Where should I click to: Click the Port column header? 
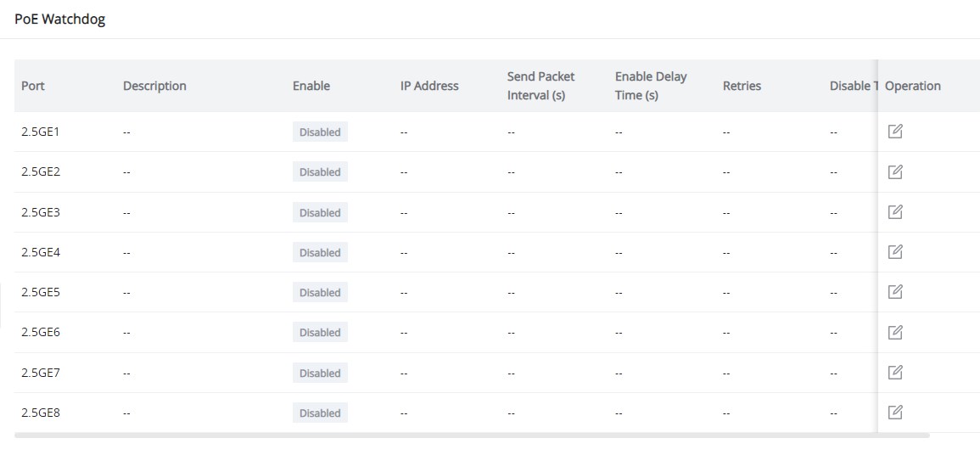coord(33,86)
